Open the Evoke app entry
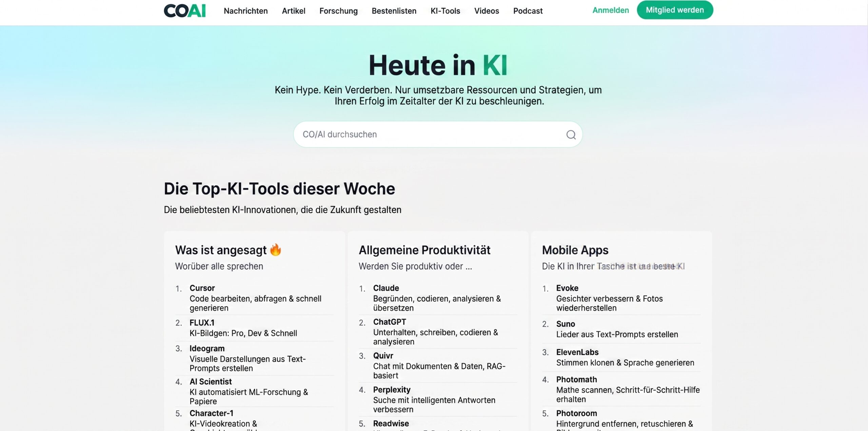Screen dimensions: 868x431 567,288
